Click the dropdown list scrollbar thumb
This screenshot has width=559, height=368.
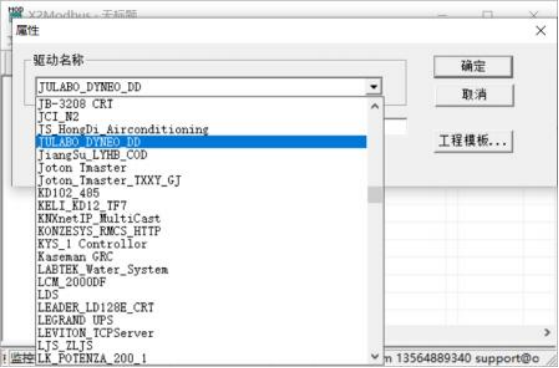tap(374, 195)
